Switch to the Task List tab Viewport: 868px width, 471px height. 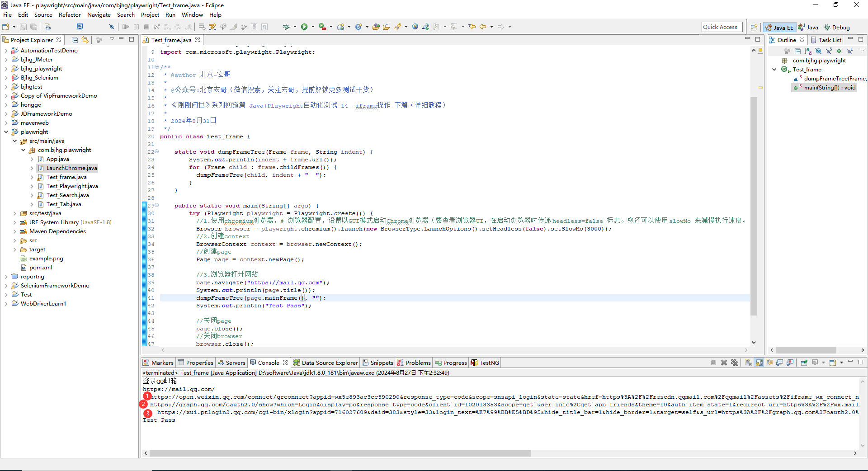(826, 40)
